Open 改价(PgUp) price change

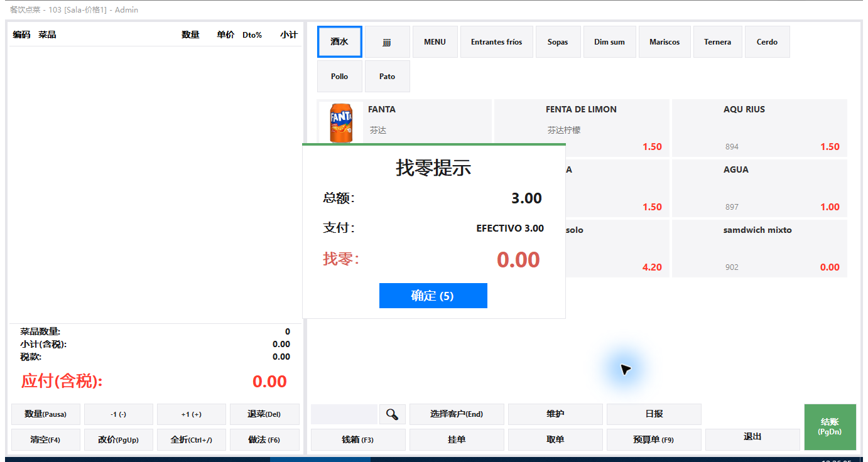[x=119, y=440]
